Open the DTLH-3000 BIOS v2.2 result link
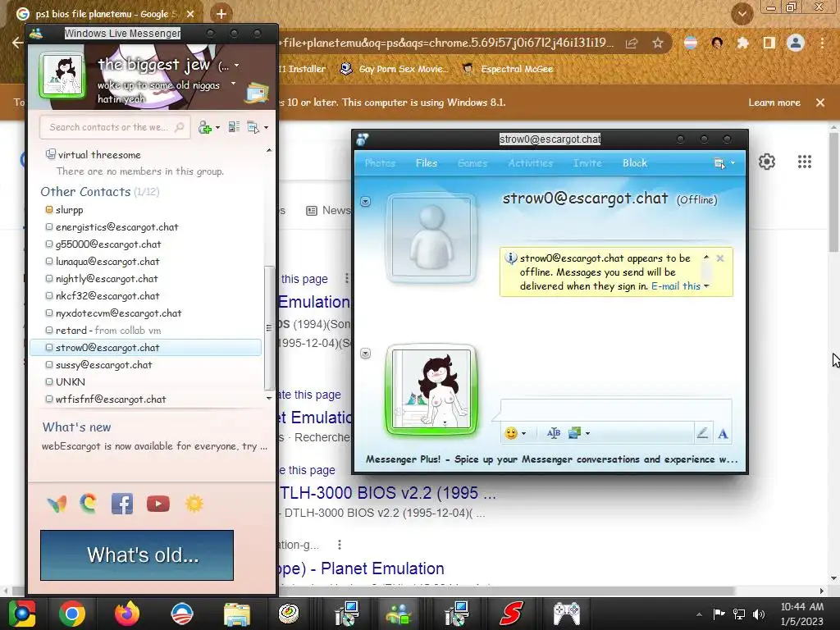Viewport: 840px width, 630px height. (388, 493)
